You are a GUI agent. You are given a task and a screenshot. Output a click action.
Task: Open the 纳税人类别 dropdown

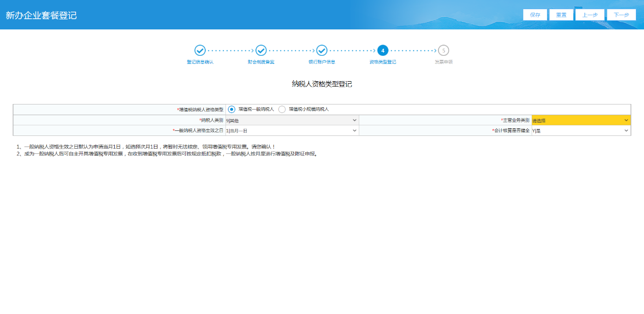pyautogui.click(x=292, y=120)
